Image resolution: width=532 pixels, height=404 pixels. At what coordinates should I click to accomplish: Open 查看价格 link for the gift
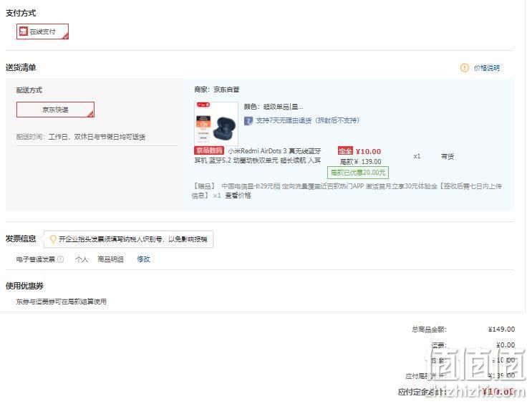(x=238, y=196)
